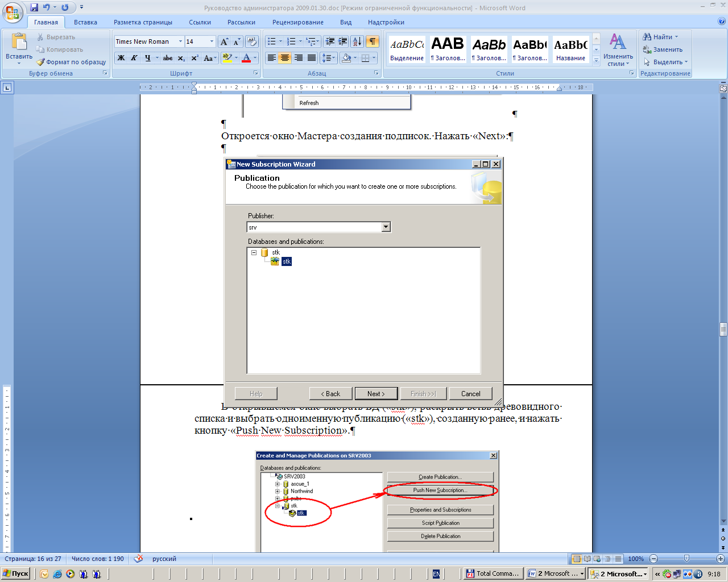
Task: Decrease font size with shrink font icon
Action: [237, 41]
